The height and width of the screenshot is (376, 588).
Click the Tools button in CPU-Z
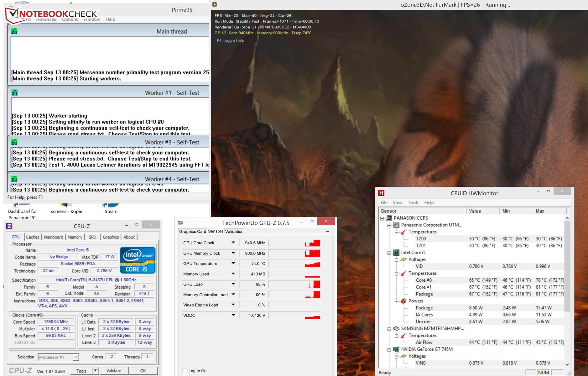pyautogui.click(x=81, y=371)
